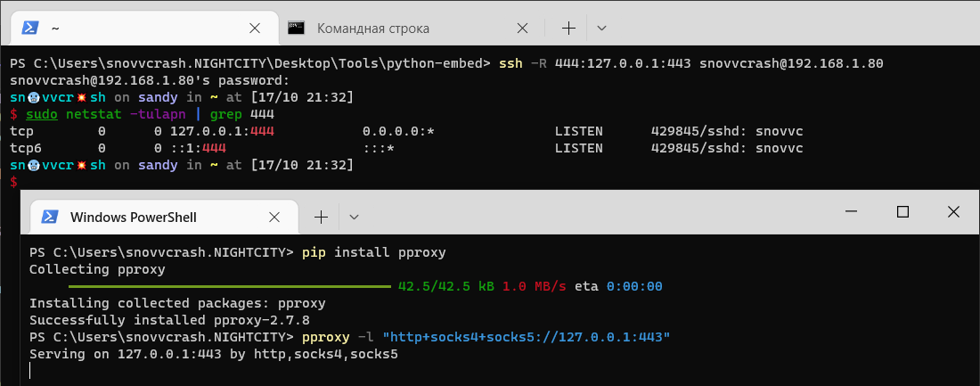Close the ~ terminal tab
The height and width of the screenshot is (386, 980).
254,28
